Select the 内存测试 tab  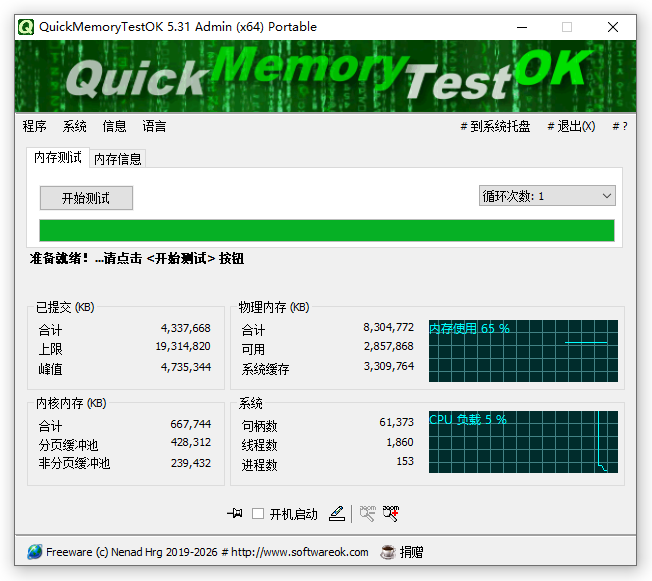pos(58,157)
